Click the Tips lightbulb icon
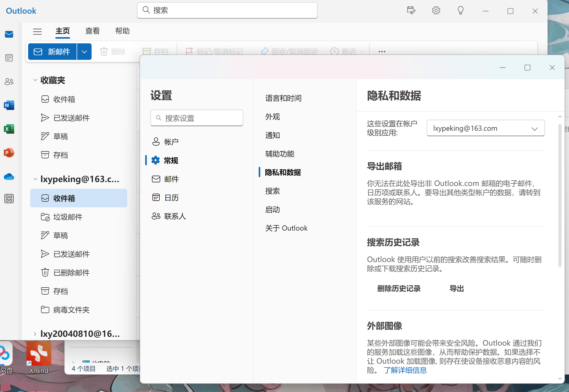Screen dimensions: 569x392 tap(460, 11)
